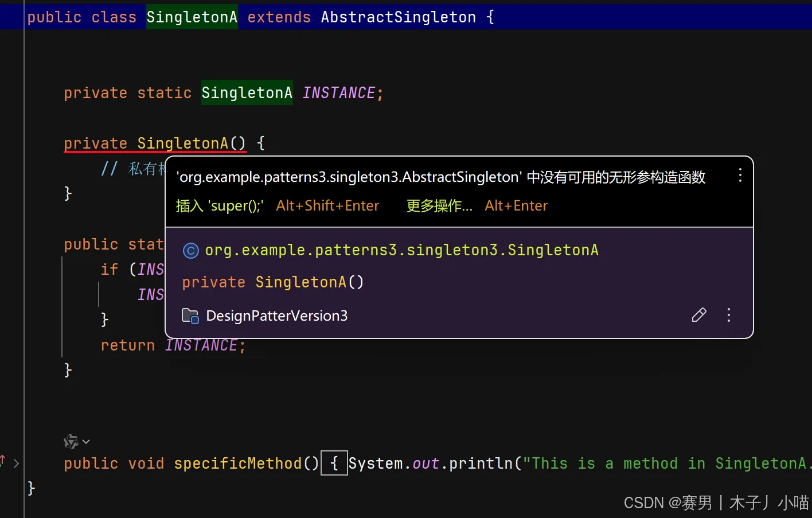
Task: Click the println call in specificMethod
Action: click(481, 464)
